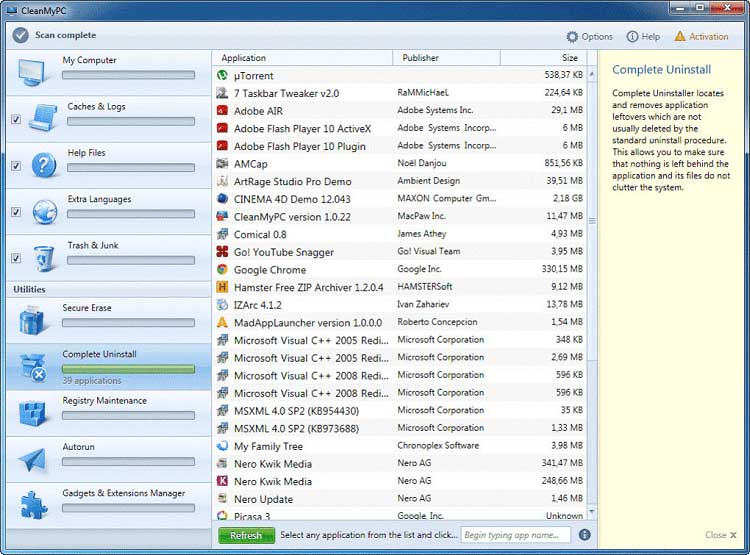Select MSXML 4.0 SP2 (KB973688) row

[x=399, y=428]
